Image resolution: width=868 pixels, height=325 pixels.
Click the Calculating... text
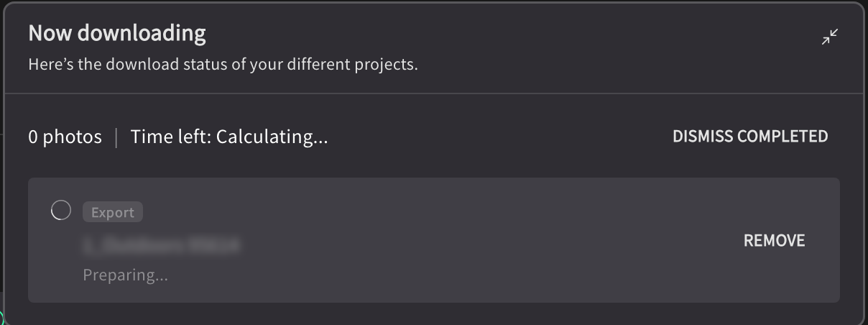272,137
